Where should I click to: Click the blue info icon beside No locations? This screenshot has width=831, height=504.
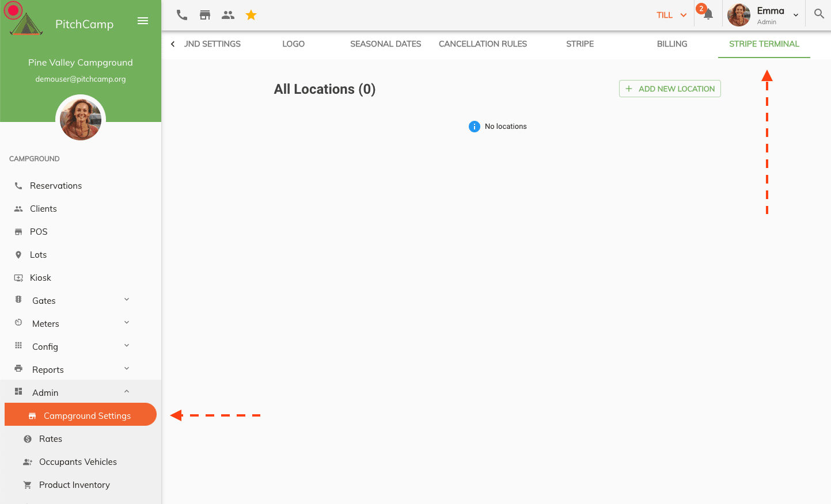click(x=475, y=127)
